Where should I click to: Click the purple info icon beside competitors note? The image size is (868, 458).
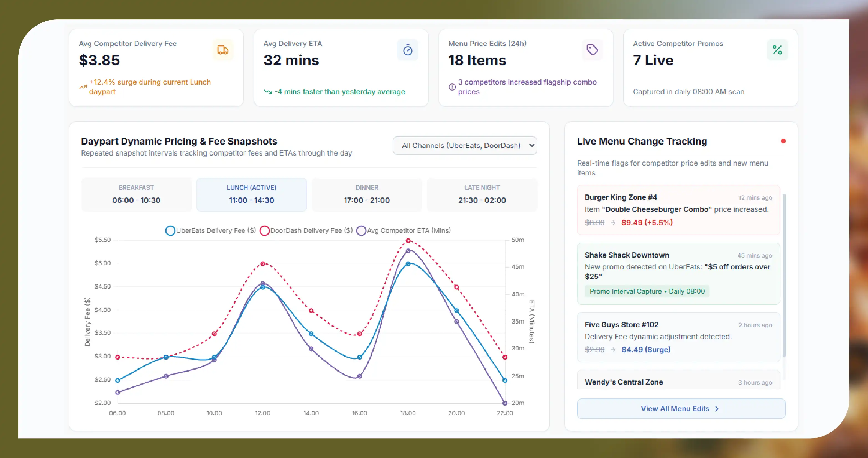coord(452,87)
